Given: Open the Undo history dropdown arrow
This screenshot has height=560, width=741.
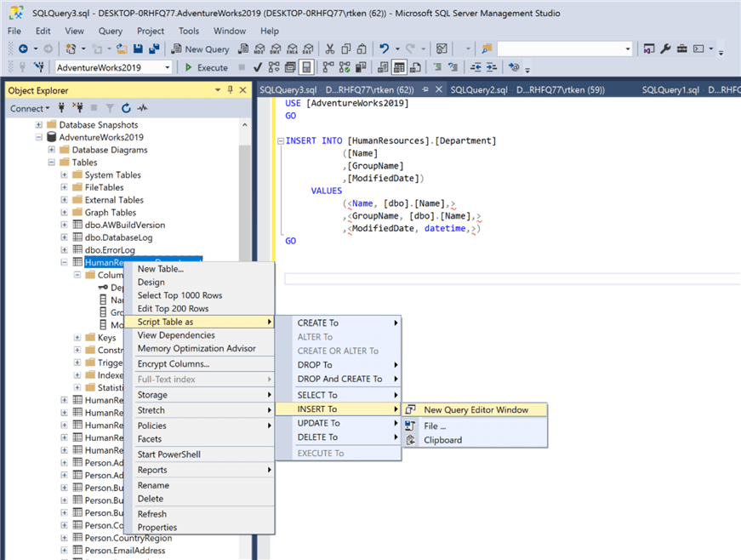Looking at the screenshot, I should click(x=397, y=49).
